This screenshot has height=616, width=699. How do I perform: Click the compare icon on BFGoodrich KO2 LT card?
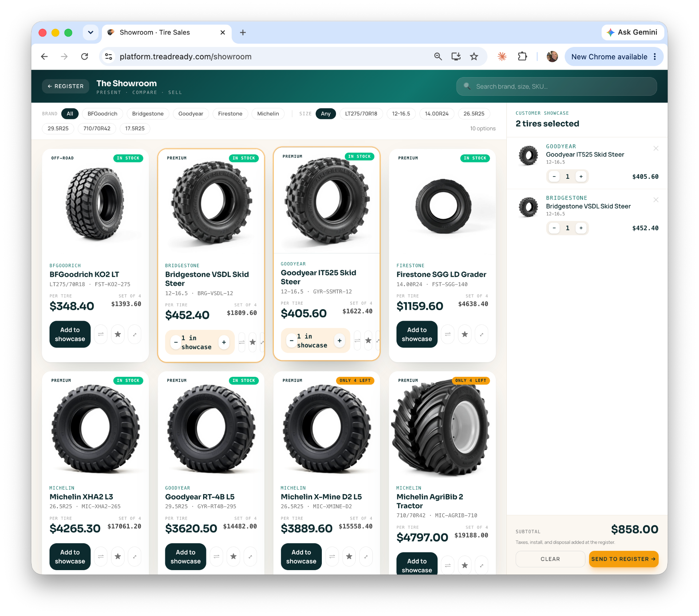point(101,334)
